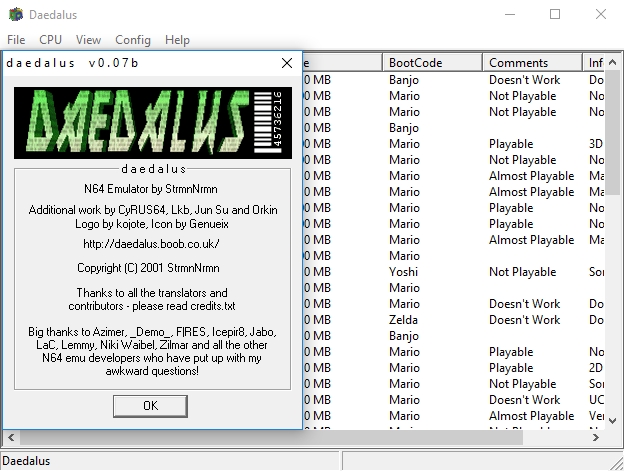The image size is (624, 471).
Task: Click the http://daedalus.boob.co.uk/ address text
Action: (x=151, y=243)
